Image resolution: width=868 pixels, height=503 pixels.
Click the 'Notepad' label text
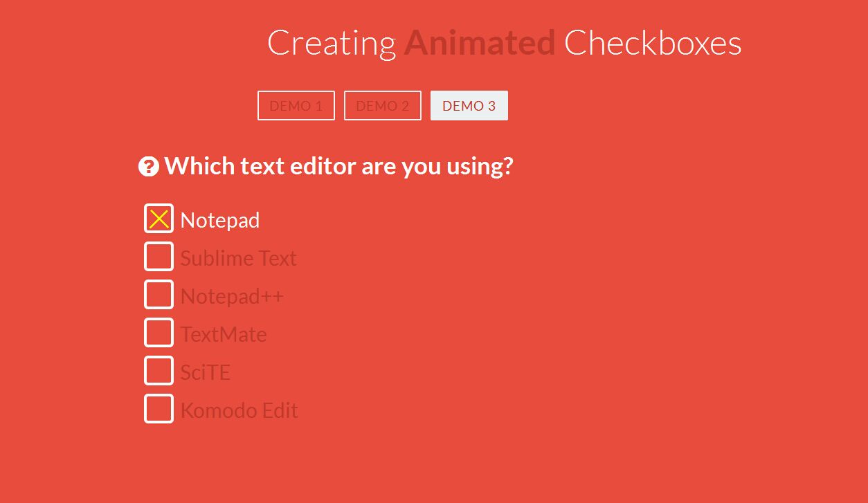coord(220,220)
